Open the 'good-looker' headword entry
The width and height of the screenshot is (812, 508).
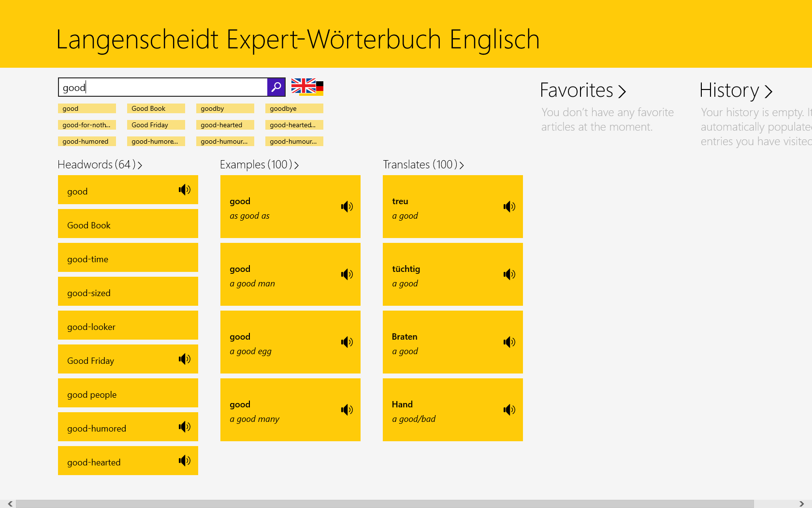click(128, 327)
